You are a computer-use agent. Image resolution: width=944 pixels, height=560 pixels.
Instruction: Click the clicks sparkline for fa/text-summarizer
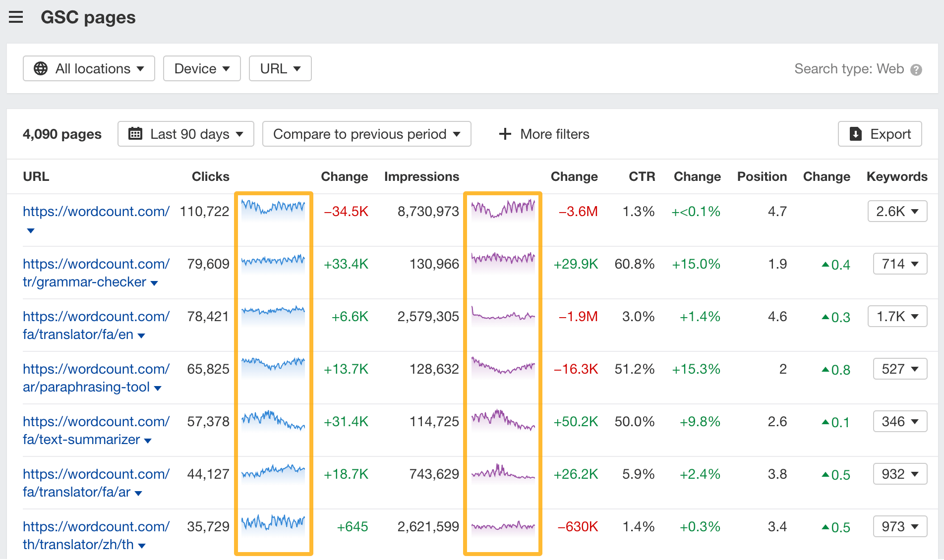coord(273,421)
